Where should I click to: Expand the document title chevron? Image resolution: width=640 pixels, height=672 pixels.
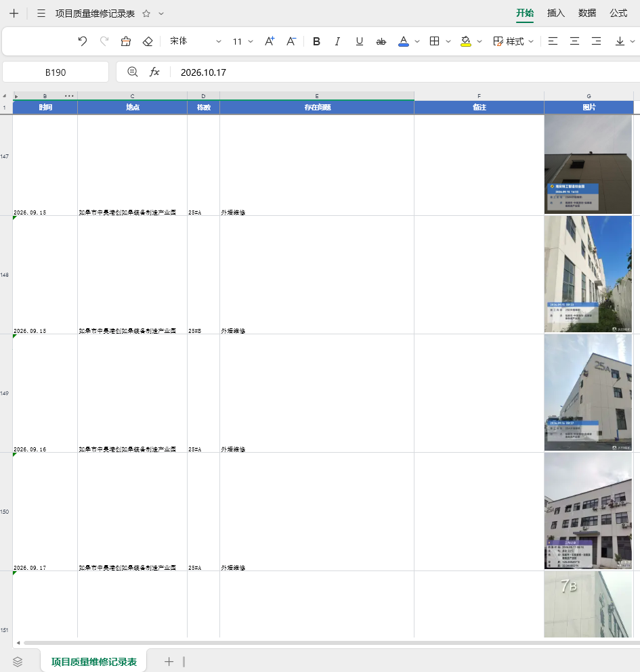coord(161,14)
